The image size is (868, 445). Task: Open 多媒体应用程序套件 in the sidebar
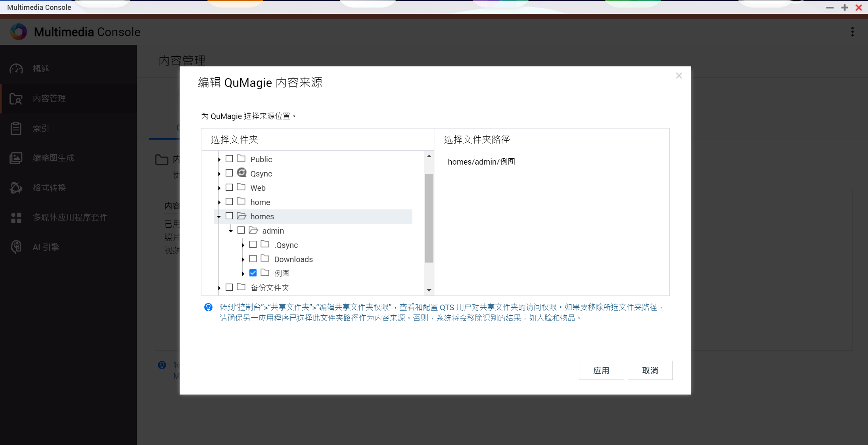pos(68,217)
